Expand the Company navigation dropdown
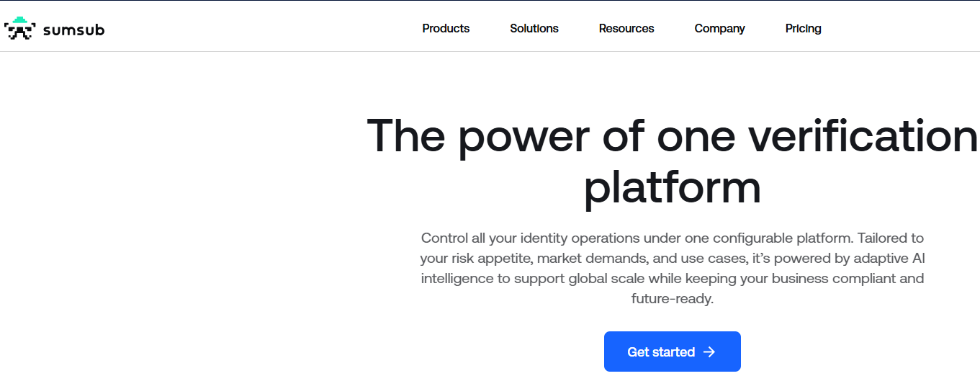The image size is (980, 376). pyautogui.click(x=719, y=29)
